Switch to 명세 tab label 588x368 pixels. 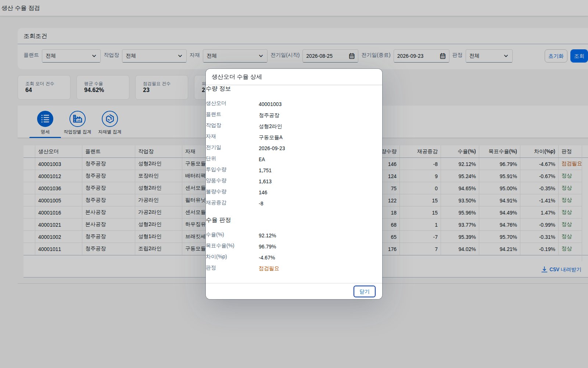[45, 132]
